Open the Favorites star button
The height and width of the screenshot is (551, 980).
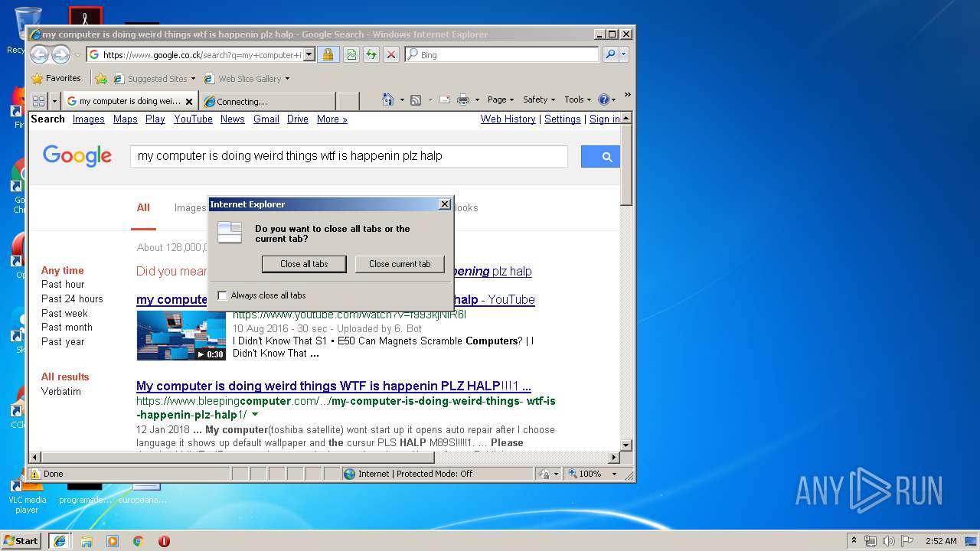click(56, 78)
